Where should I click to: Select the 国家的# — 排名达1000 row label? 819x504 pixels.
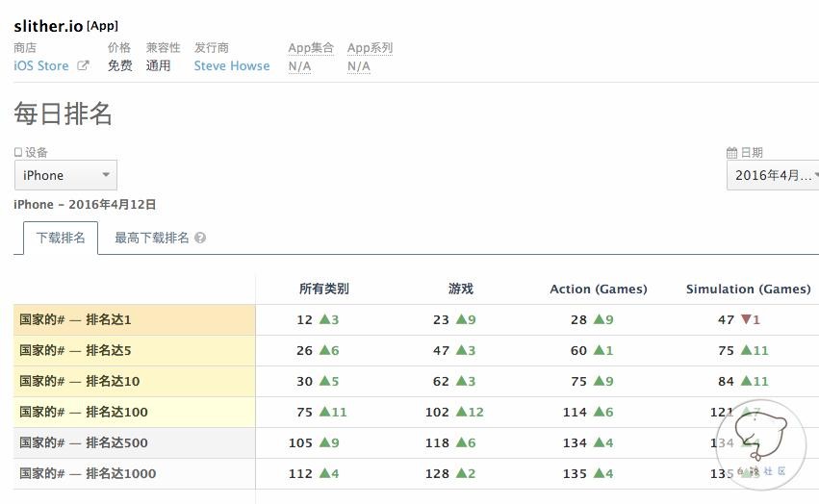88,473
